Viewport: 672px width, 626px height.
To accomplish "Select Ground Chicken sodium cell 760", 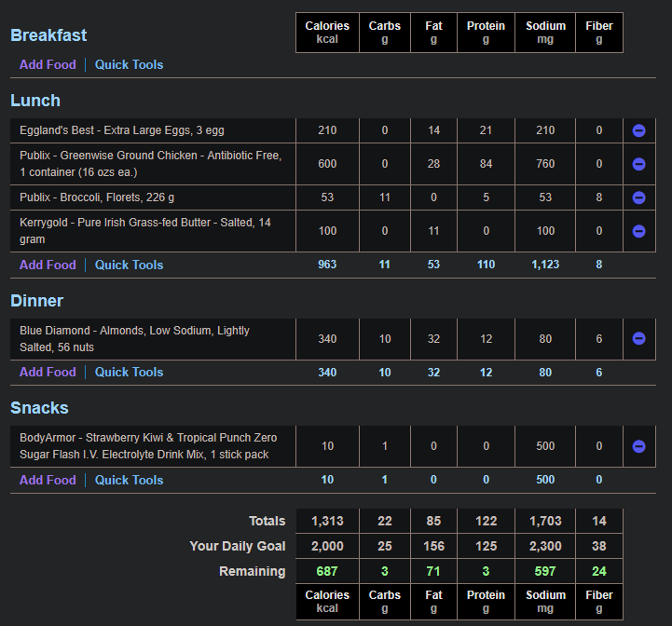I will [x=545, y=164].
